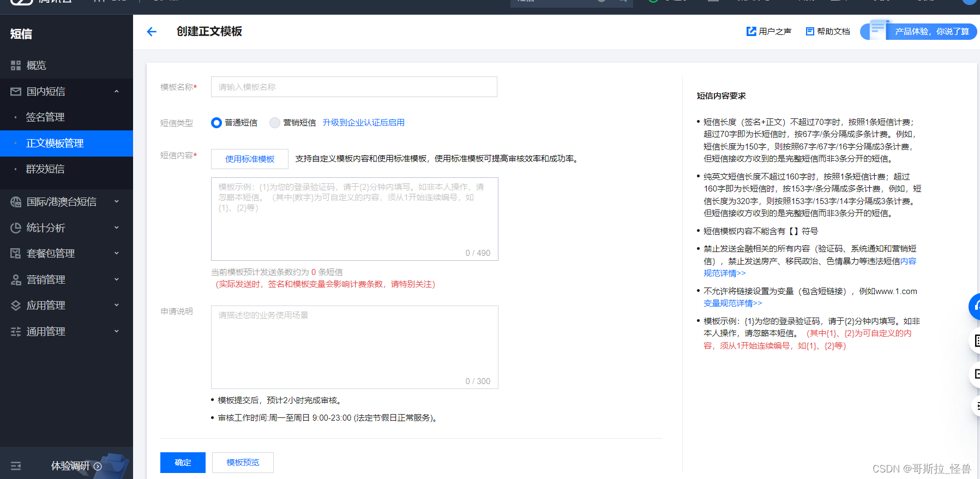The image size is (980, 479).
Task: Select the 营销短信 radio button
Action: [275, 123]
